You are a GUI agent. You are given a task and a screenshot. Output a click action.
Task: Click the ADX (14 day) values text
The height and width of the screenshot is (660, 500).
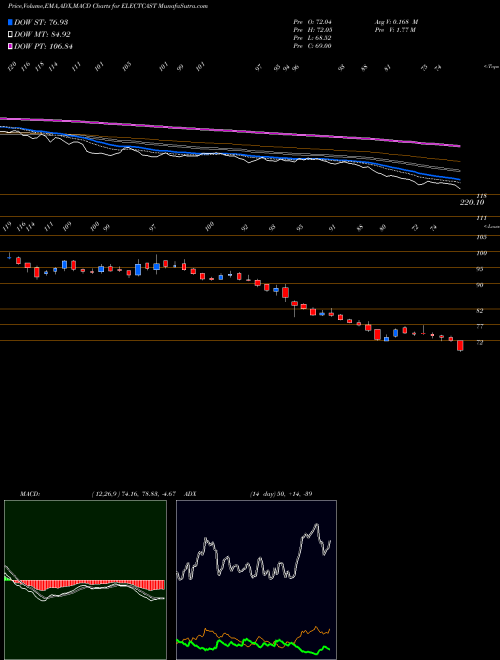coord(281,493)
